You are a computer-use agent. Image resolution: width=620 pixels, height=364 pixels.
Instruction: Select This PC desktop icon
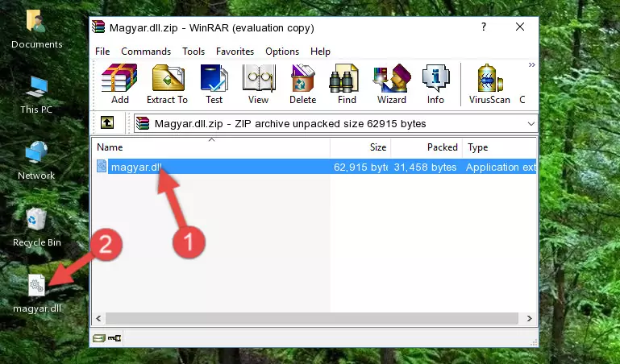(36, 95)
